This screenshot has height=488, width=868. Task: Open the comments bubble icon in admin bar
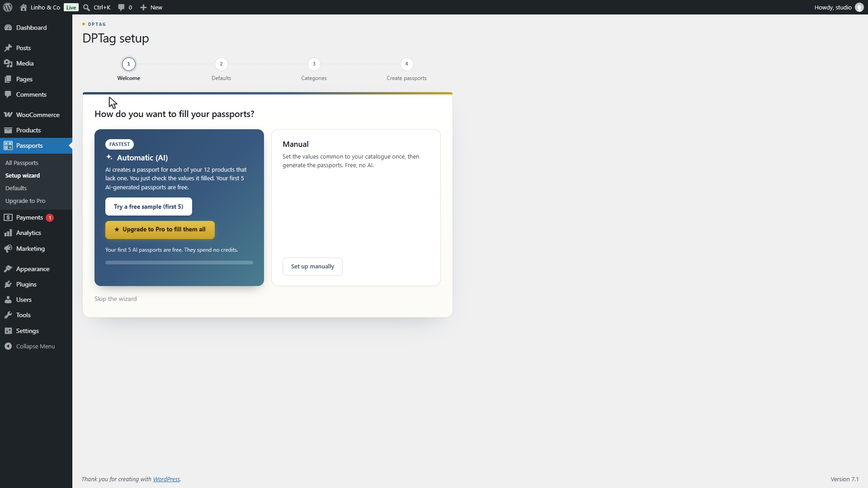(x=121, y=7)
